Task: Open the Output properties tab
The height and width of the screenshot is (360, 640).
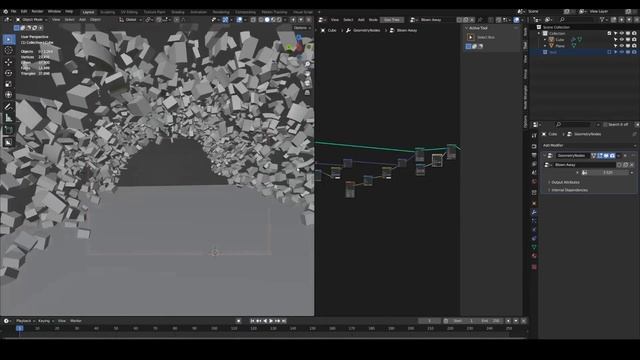Action: pyautogui.click(x=534, y=156)
